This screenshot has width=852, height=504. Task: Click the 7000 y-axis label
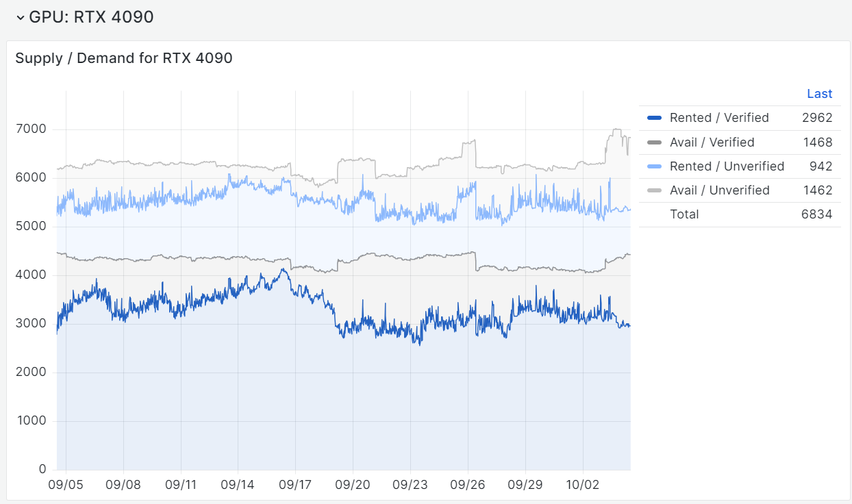[32, 129]
